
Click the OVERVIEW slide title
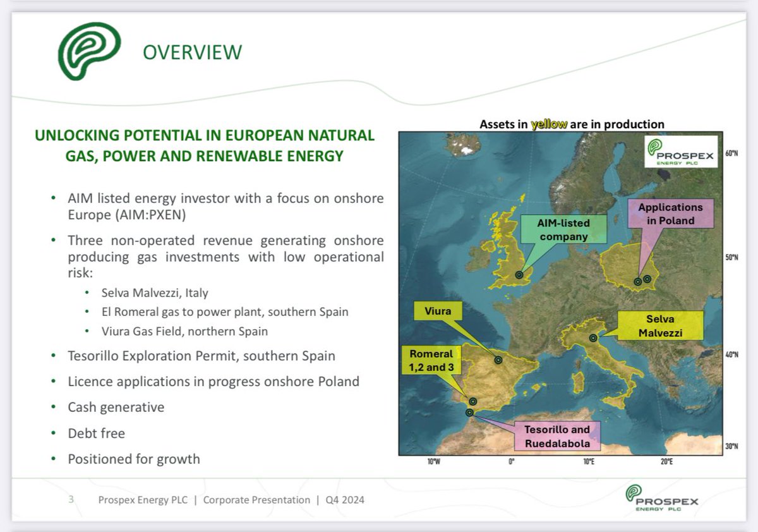(192, 52)
